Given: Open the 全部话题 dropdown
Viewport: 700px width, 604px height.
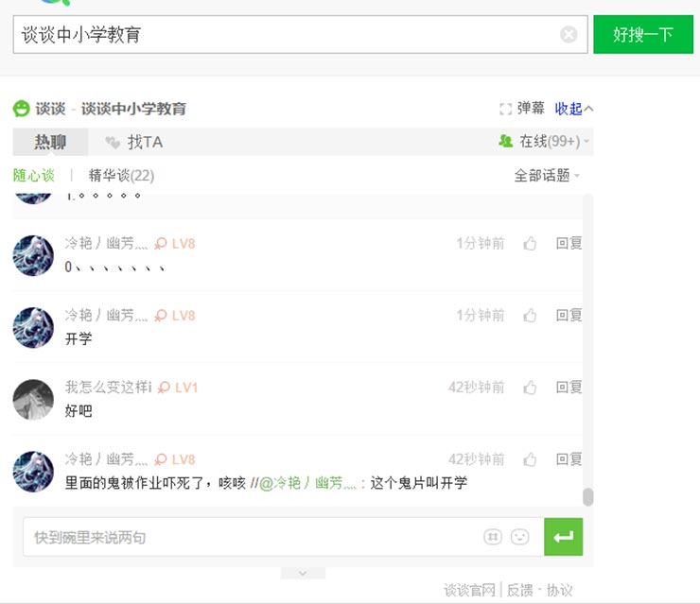Looking at the screenshot, I should (547, 175).
